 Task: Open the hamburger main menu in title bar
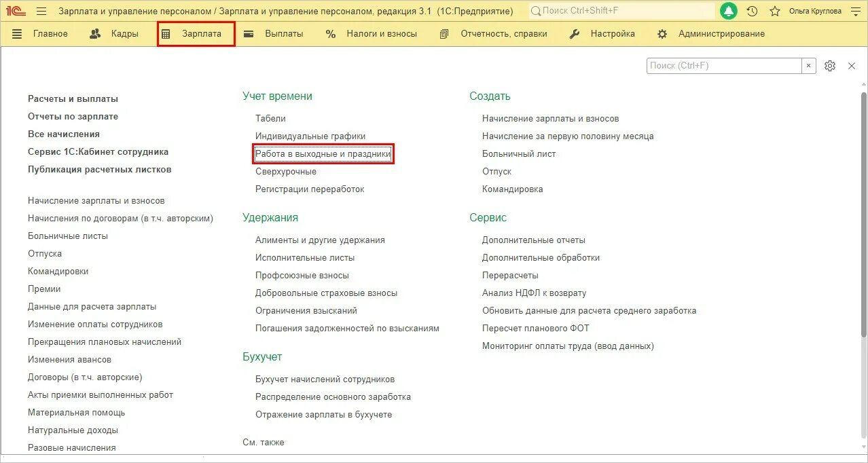click(x=41, y=11)
